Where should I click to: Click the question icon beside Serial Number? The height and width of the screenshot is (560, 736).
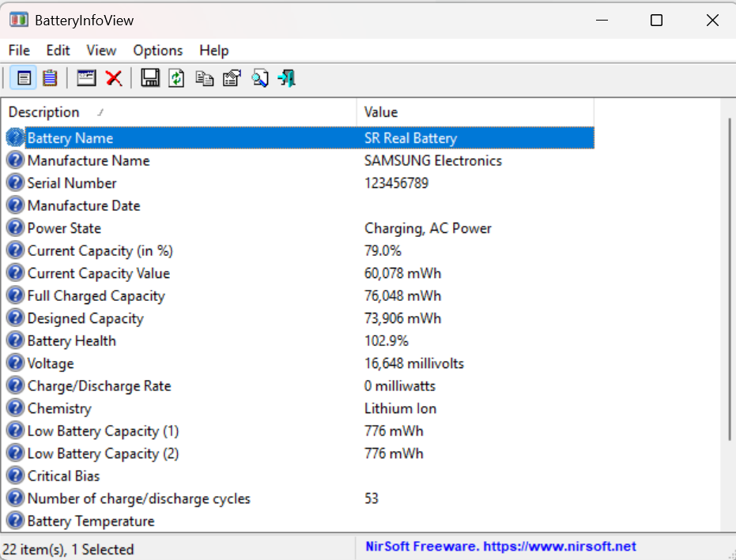point(15,182)
